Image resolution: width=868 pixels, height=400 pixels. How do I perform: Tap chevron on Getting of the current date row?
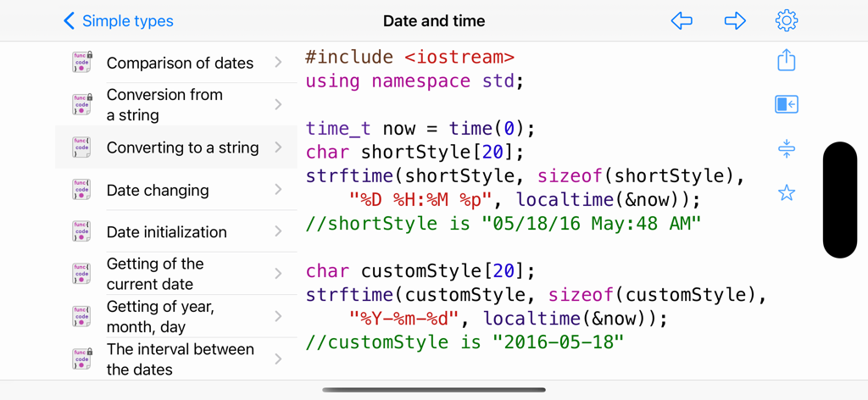pyautogui.click(x=278, y=274)
